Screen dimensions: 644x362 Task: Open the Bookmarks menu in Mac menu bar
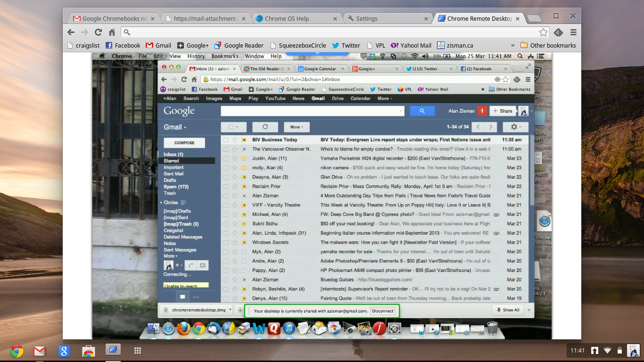[x=225, y=56]
